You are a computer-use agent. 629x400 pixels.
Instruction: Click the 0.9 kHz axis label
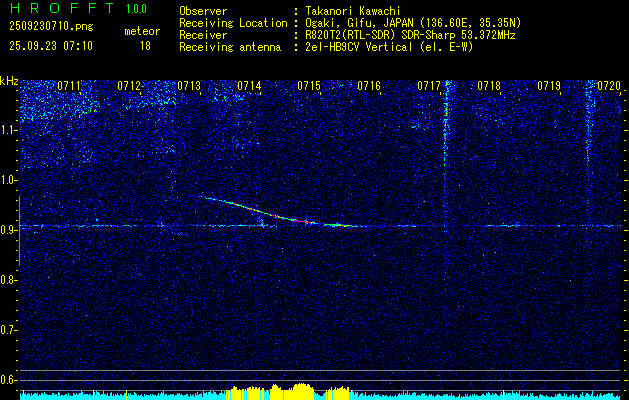coord(9,230)
